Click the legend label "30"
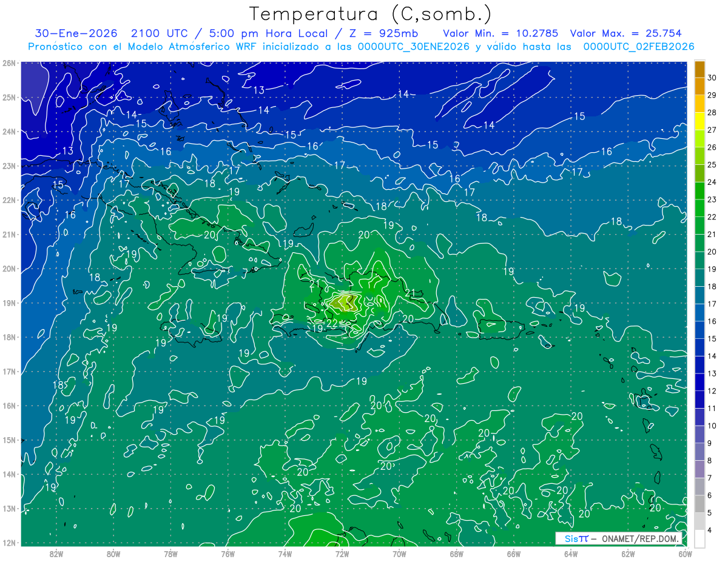This screenshot has width=728, height=562. point(712,78)
